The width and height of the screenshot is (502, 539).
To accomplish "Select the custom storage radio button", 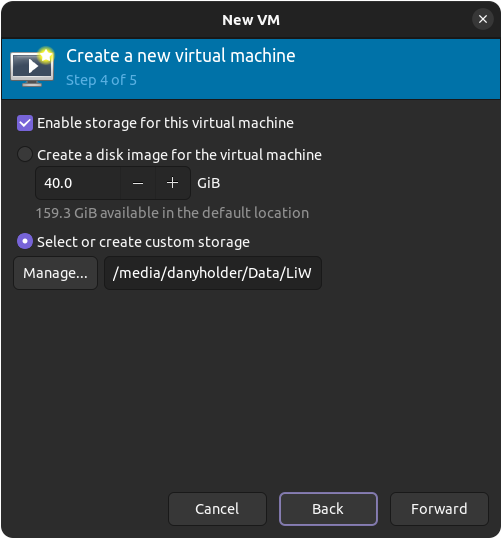I will [x=25, y=241].
